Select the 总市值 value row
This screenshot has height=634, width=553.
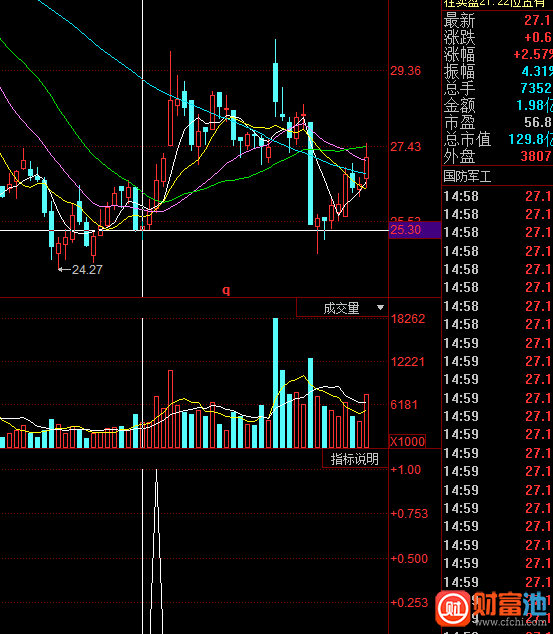[x=498, y=139]
